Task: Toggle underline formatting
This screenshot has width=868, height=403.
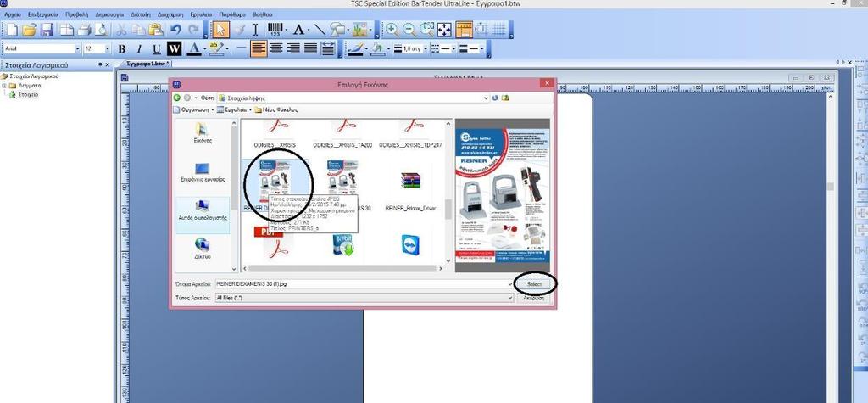Action: pos(157,48)
